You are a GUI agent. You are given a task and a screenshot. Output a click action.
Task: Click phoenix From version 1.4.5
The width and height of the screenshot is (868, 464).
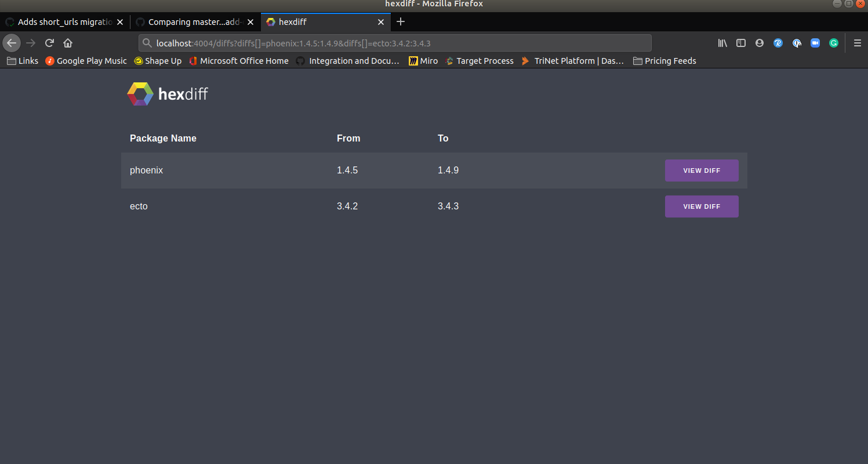pyautogui.click(x=347, y=171)
